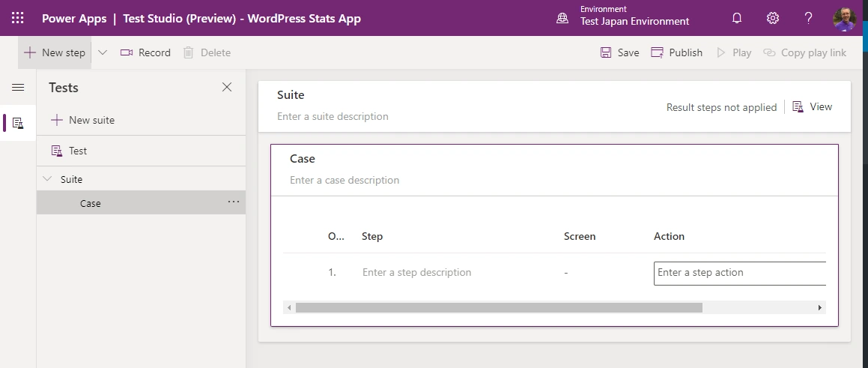Select the Case tree item

click(x=141, y=203)
